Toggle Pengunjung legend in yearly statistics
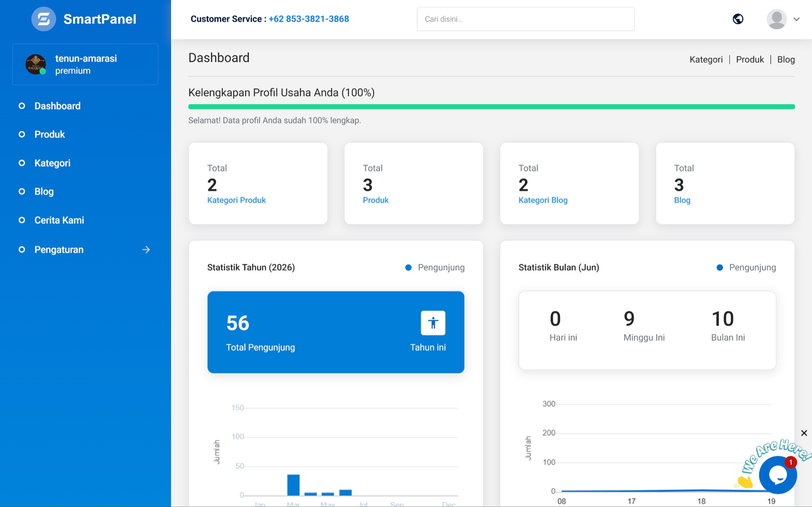The image size is (812, 507). [435, 267]
